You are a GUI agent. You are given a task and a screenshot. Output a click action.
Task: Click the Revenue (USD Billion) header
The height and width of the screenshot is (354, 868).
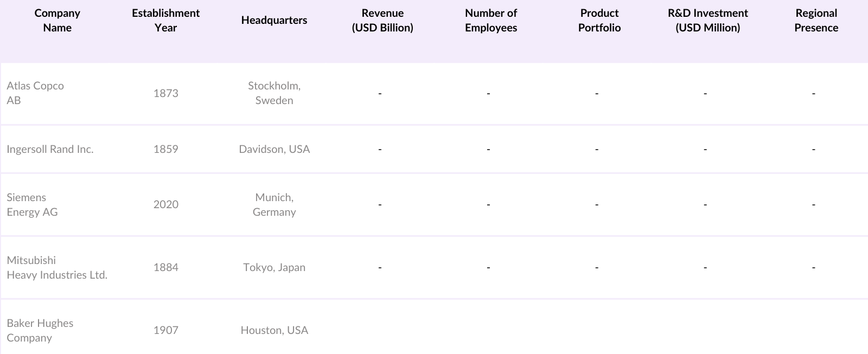tap(382, 21)
